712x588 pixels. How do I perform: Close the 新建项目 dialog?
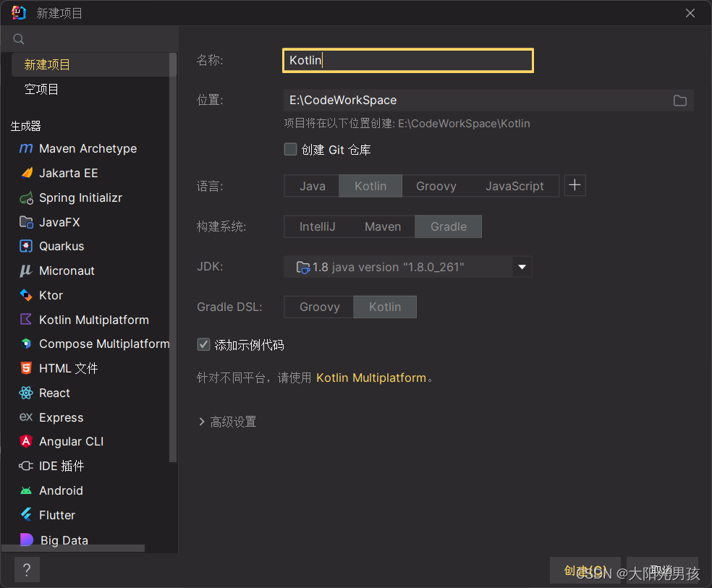pos(690,13)
